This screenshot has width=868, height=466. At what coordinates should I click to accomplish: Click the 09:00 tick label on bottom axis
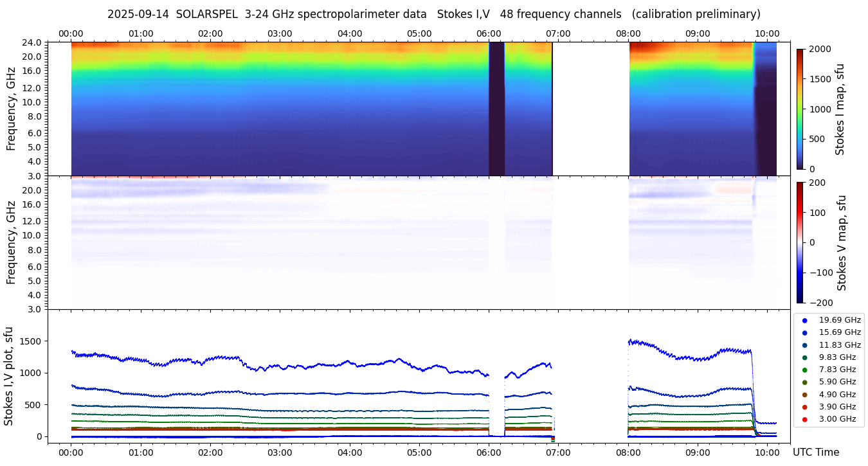pos(698,453)
